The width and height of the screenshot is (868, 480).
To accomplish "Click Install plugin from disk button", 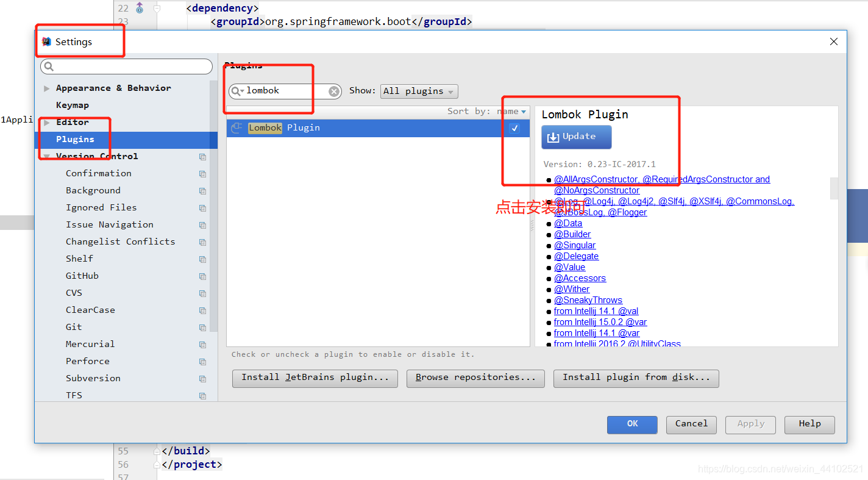I will pos(636,378).
